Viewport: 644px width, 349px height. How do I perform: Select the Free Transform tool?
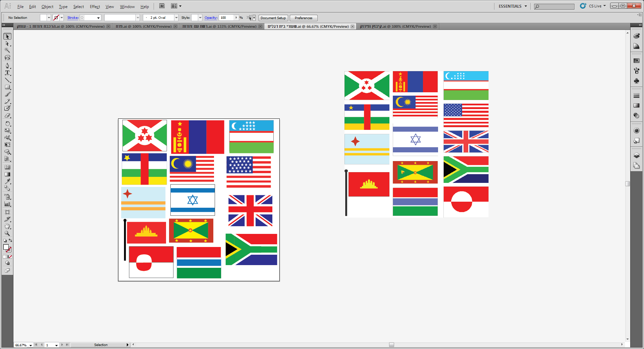coord(7,145)
